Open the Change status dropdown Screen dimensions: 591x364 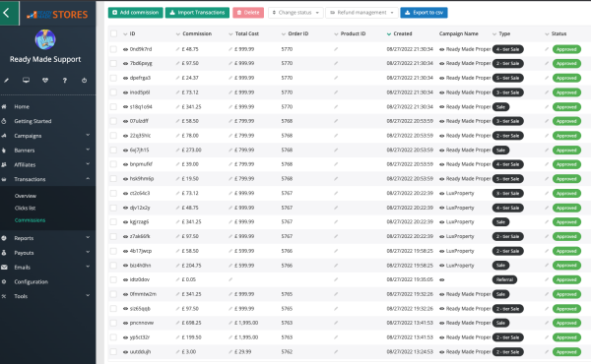click(x=295, y=13)
